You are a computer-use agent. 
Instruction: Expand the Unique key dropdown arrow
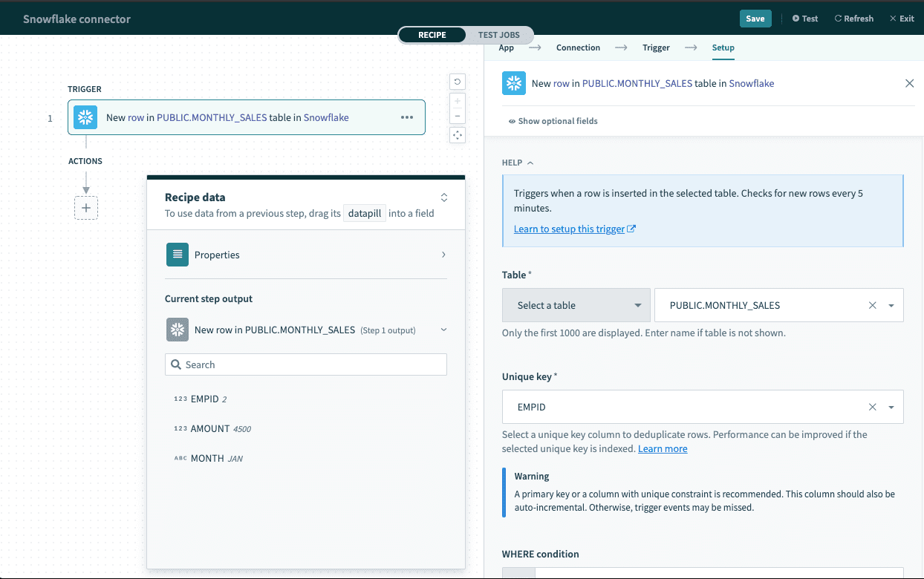891,407
